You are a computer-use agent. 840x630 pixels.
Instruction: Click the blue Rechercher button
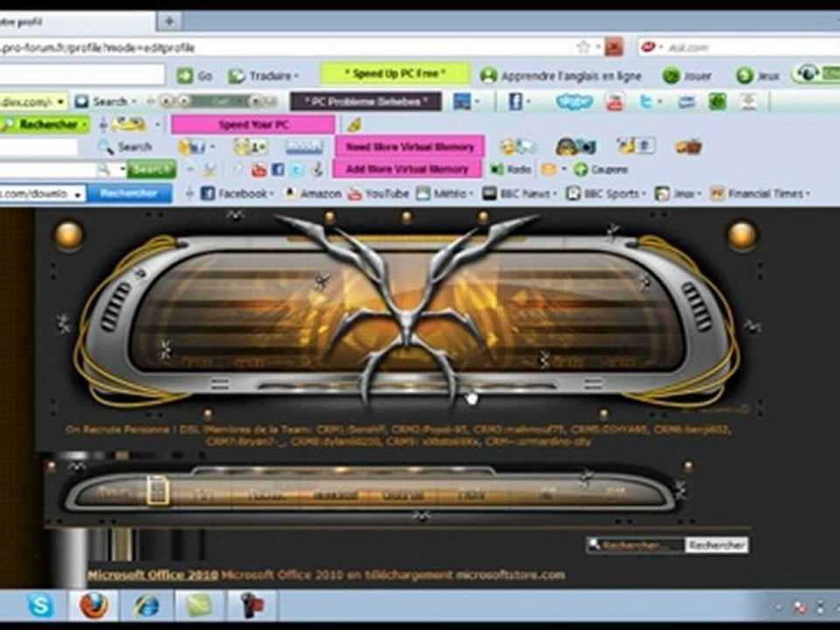pyautogui.click(x=129, y=193)
